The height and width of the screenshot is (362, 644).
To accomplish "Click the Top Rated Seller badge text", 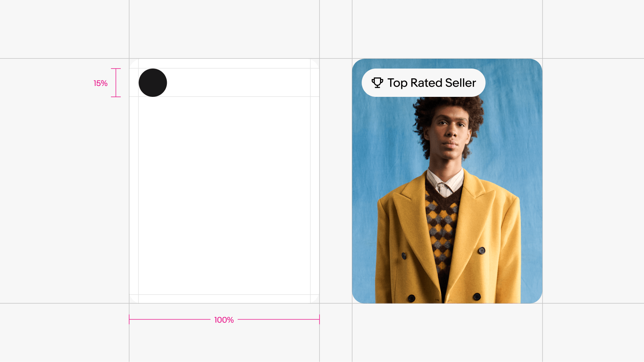I will 432,83.
